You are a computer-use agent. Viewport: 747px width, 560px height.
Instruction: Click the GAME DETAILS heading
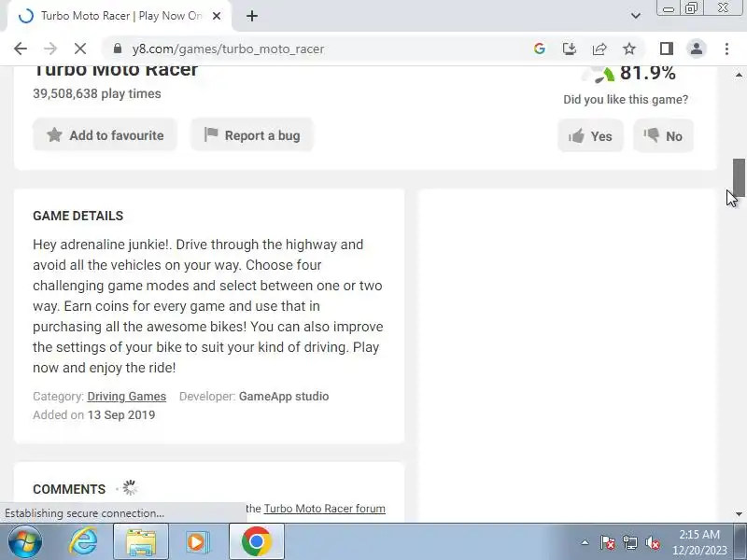pos(78,216)
